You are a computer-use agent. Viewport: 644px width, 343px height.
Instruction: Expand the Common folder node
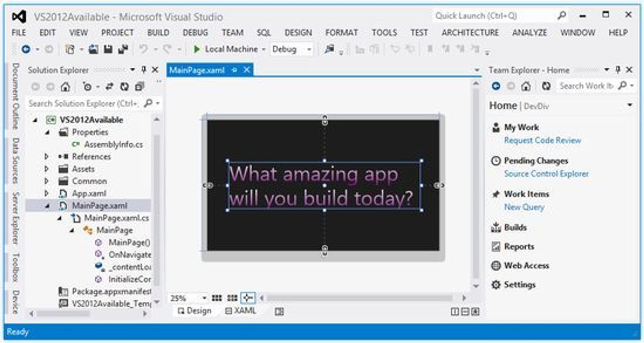pyautogui.click(x=47, y=181)
